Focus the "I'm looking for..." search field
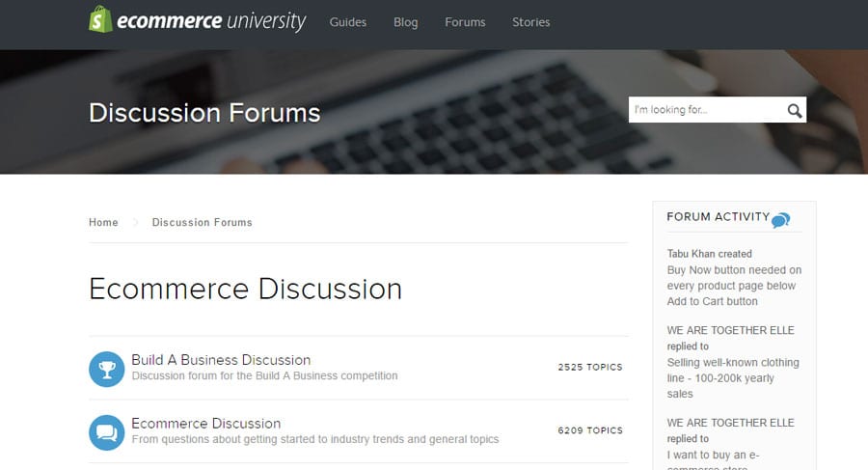868x470 pixels. click(706, 110)
